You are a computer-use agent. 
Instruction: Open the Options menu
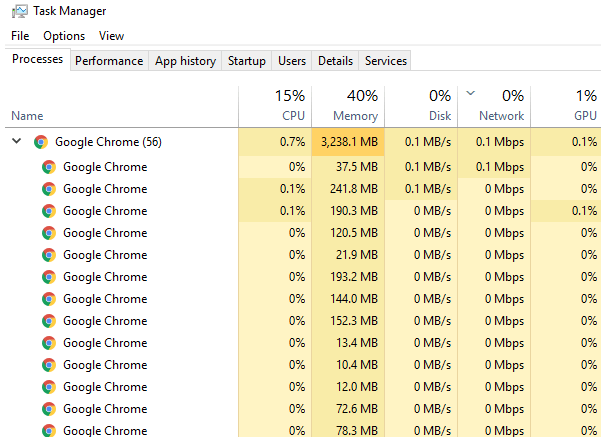coord(64,36)
